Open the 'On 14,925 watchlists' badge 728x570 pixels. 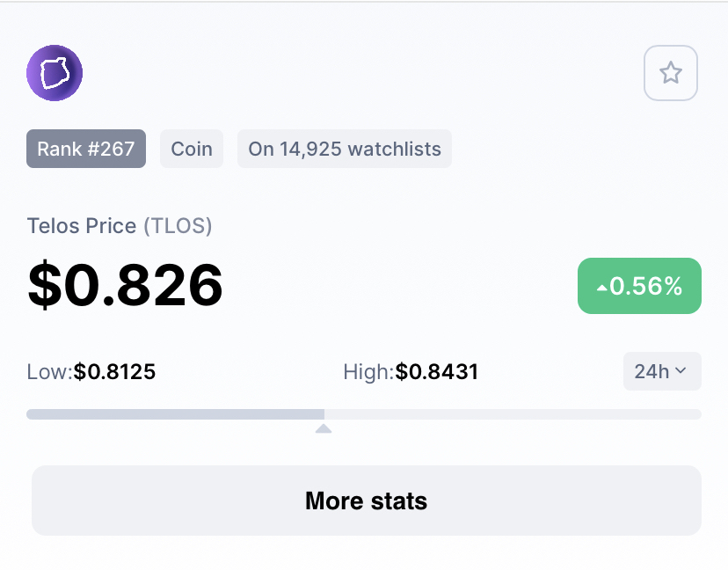pos(345,149)
